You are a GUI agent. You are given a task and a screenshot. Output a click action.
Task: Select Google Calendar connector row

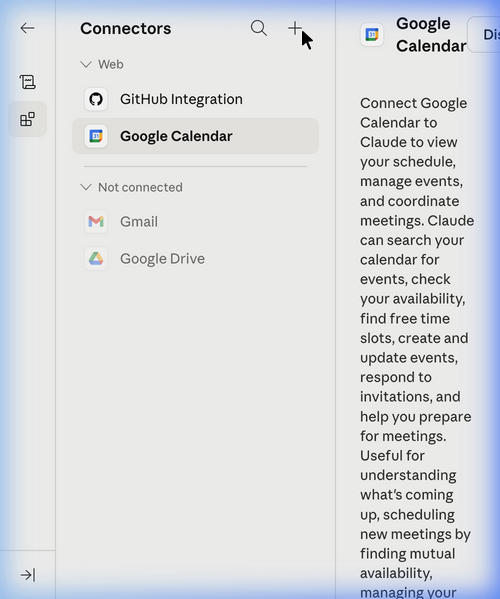pyautogui.click(x=195, y=136)
